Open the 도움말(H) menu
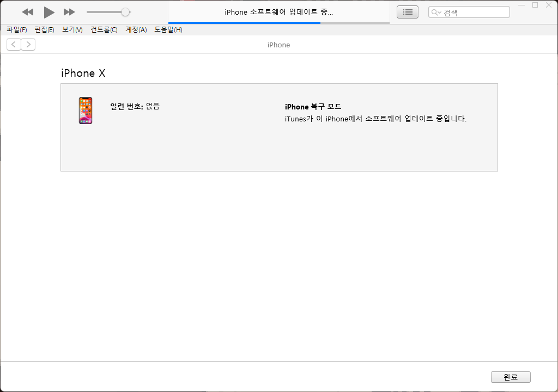 point(168,30)
